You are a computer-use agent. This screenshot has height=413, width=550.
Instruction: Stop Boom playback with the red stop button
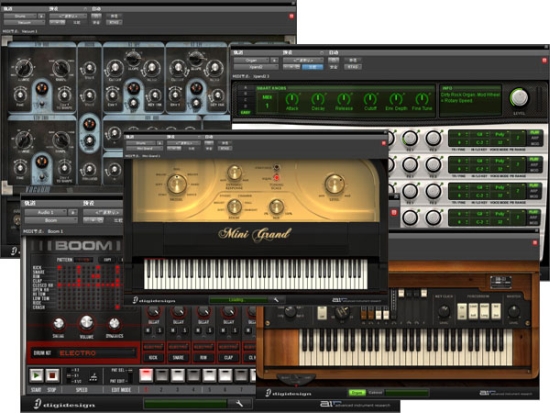click(52, 375)
